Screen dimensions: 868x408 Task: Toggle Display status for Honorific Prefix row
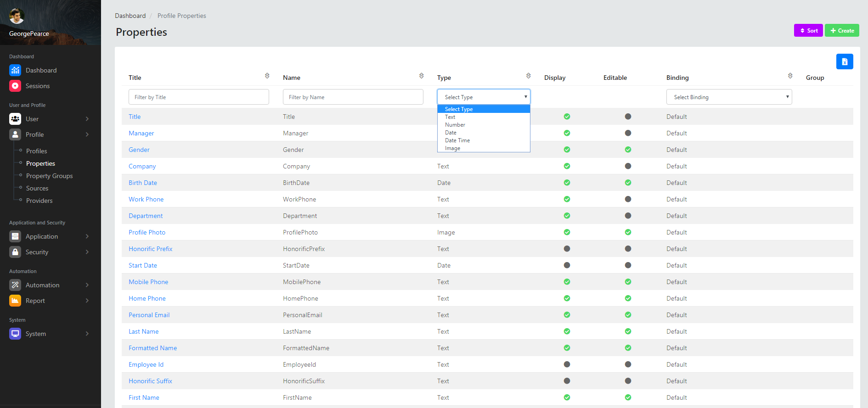567,249
